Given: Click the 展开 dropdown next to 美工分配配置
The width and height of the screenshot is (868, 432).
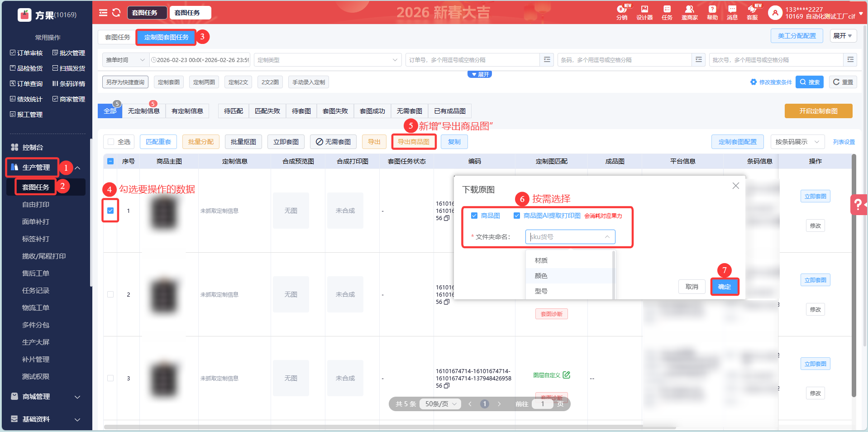Looking at the screenshot, I should click(843, 36).
